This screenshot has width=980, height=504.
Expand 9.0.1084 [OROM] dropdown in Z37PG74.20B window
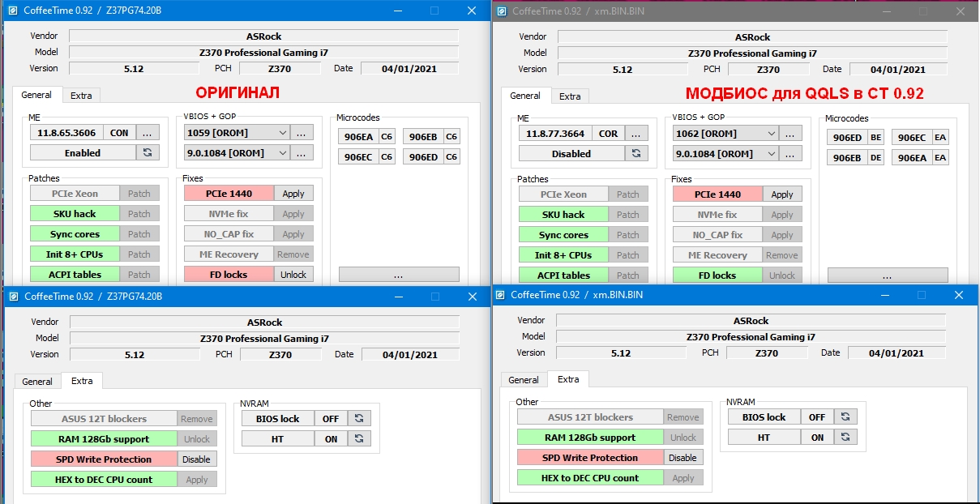coord(282,152)
